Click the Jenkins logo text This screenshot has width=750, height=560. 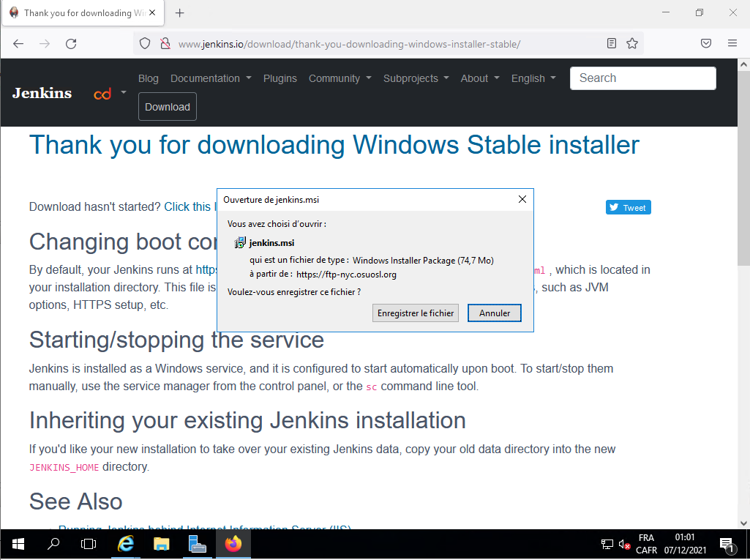coord(42,93)
